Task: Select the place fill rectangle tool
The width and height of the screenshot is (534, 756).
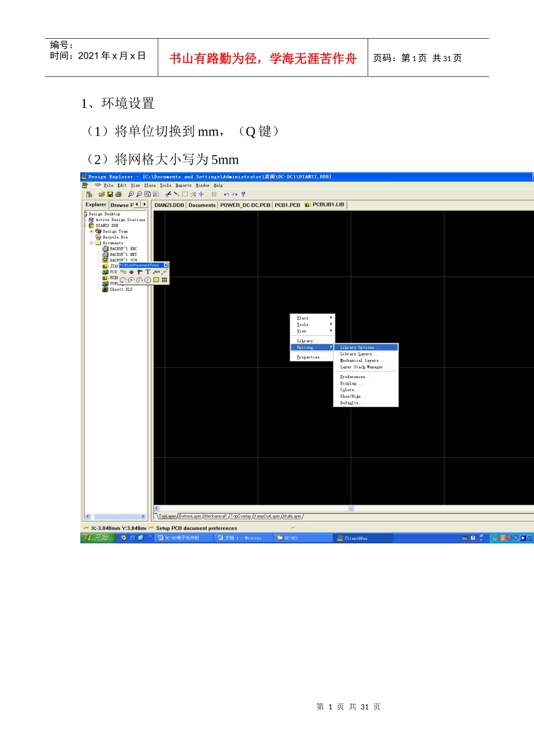Action: point(156,280)
